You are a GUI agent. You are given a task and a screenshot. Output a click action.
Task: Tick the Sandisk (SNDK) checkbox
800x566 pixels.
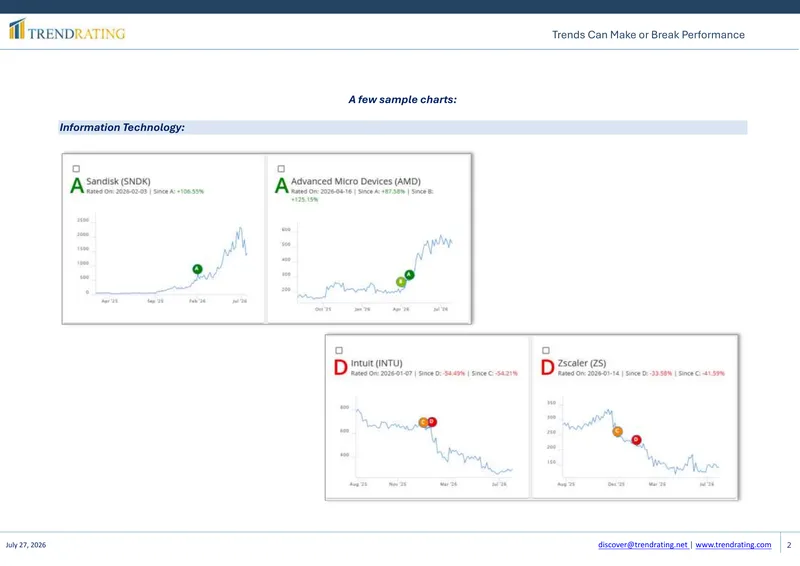[x=76, y=169]
